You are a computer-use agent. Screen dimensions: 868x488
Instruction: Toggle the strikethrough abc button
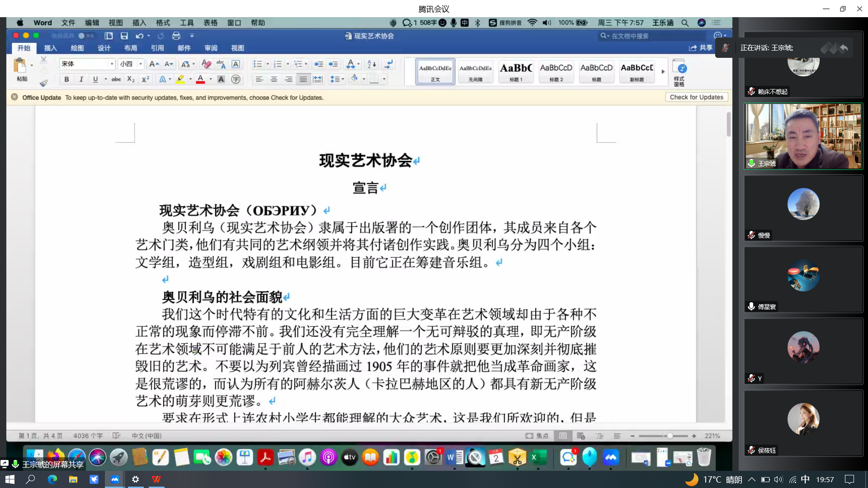(116, 79)
